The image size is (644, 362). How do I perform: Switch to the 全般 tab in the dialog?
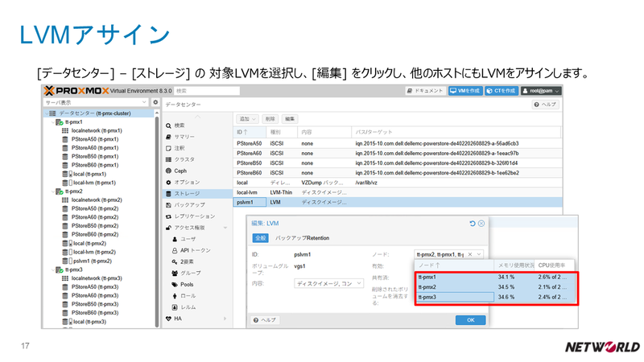tap(260, 238)
